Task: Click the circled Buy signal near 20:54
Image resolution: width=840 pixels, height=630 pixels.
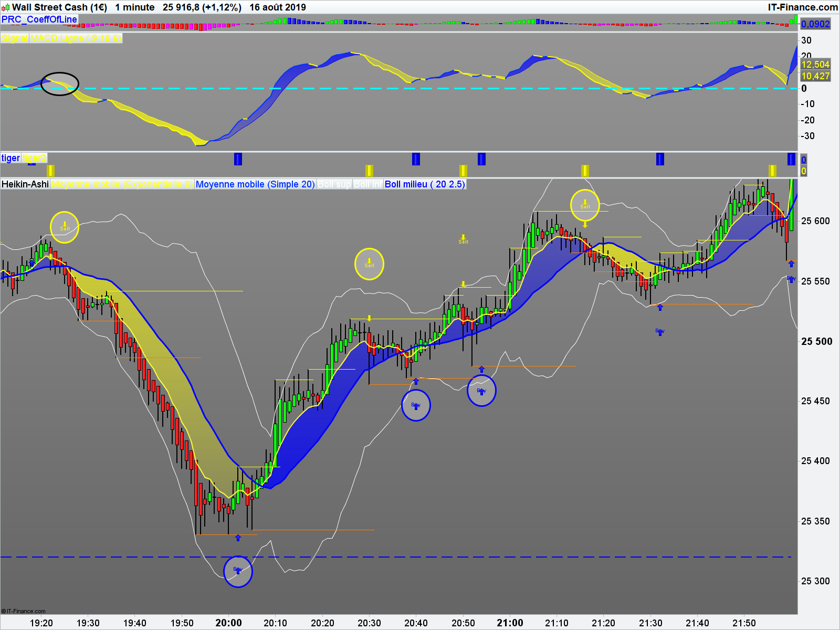Action: pyautogui.click(x=481, y=391)
